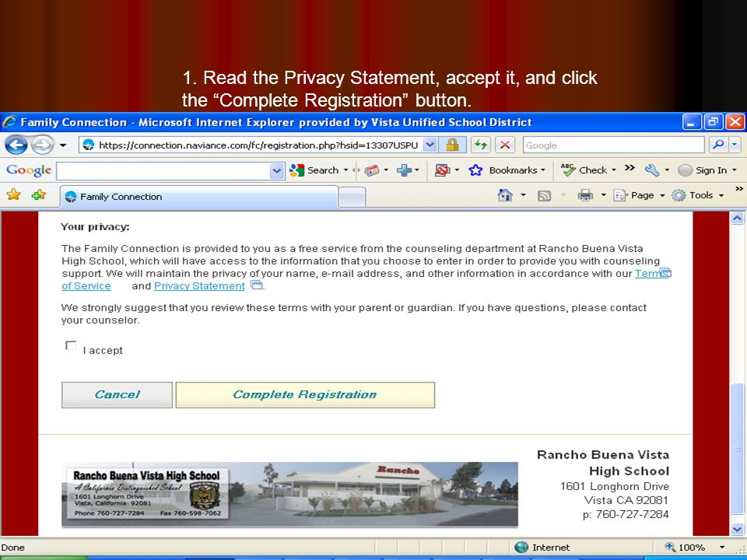The height and width of the screenshot is (560, 747).
Task: Open the Page menu
Action: point(638,195)
